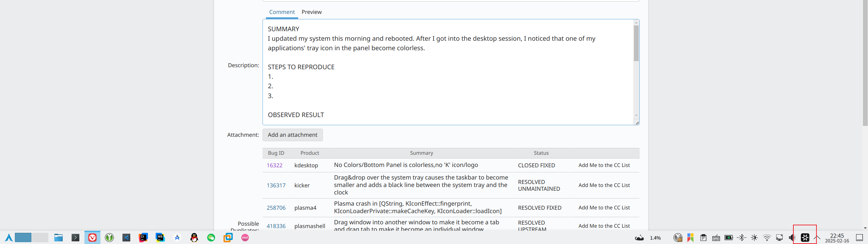Open the volume control tray icon
Image resolution: width=868 pixels, height=244 pixels.
point(792,238)
